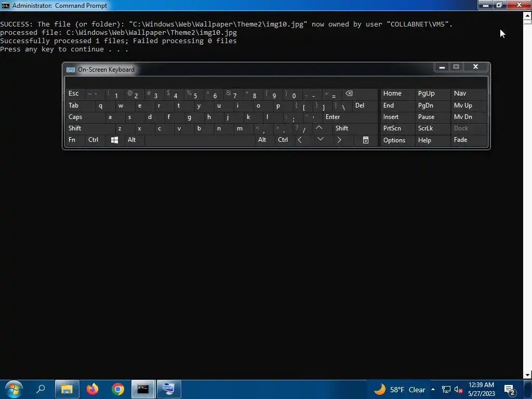Open network status tray icon
Image resolution: width=532 pixels, height=399 pixels.
click(x=446, y=389)
